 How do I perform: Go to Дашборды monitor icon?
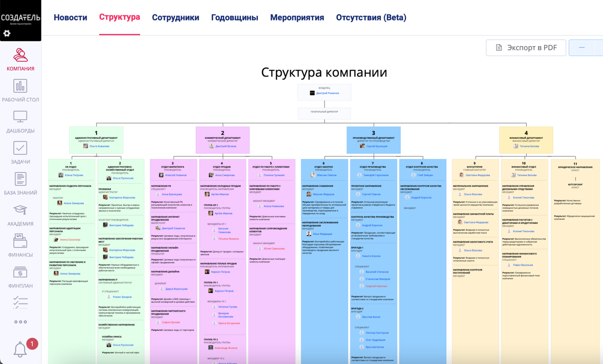[x=20, y=117]
